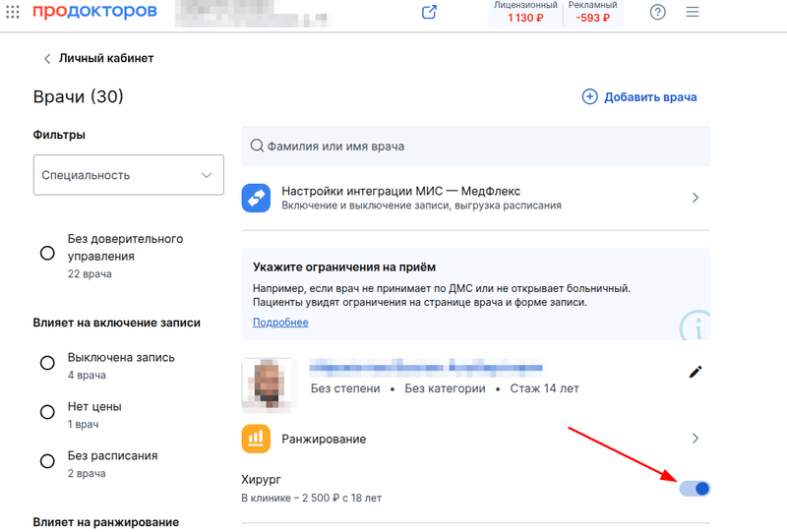
Task: Click the Ранжирование label
Action: coord(324,440)
